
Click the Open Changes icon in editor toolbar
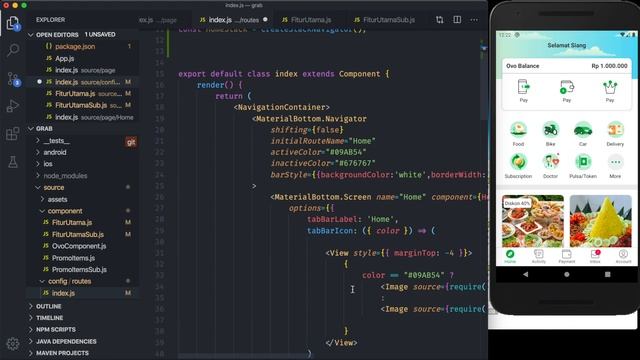[440, 20]
